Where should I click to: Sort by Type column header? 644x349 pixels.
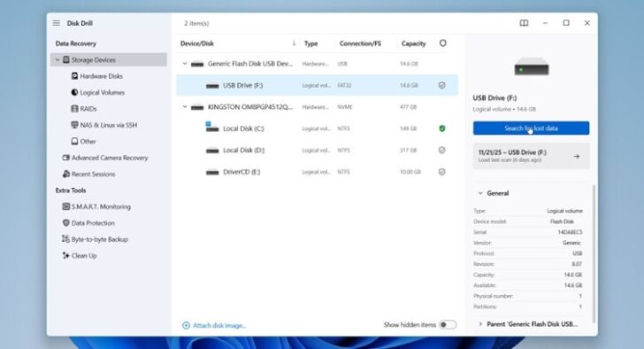(310, 43)
